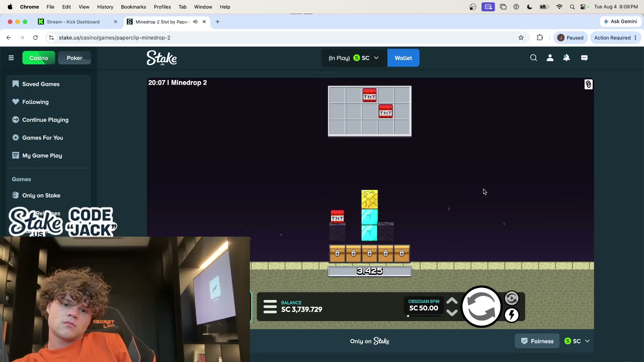Open the chat bubble icon
Image resolution: width=644 pixels, height=362 pixels.
coord(584,58)
